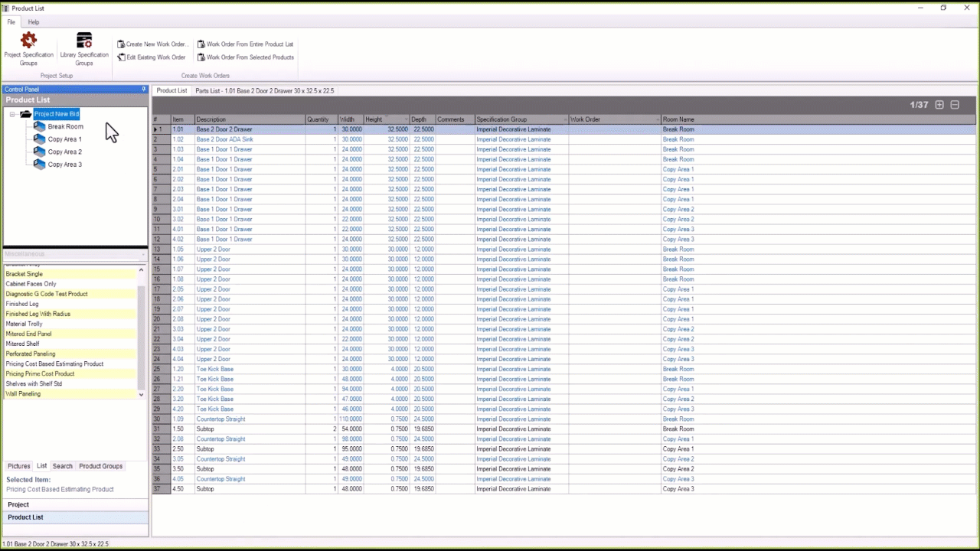Click the Project New Bid folder icon
Image resolution: width=980 pixels, height=551 pixels.
(26, 114)
